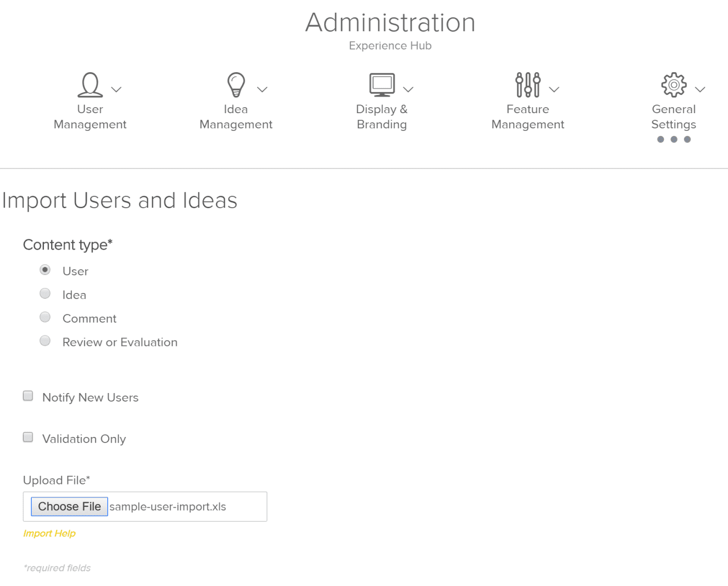Click the sample-user-import.xls file name field

coord(168,507)
